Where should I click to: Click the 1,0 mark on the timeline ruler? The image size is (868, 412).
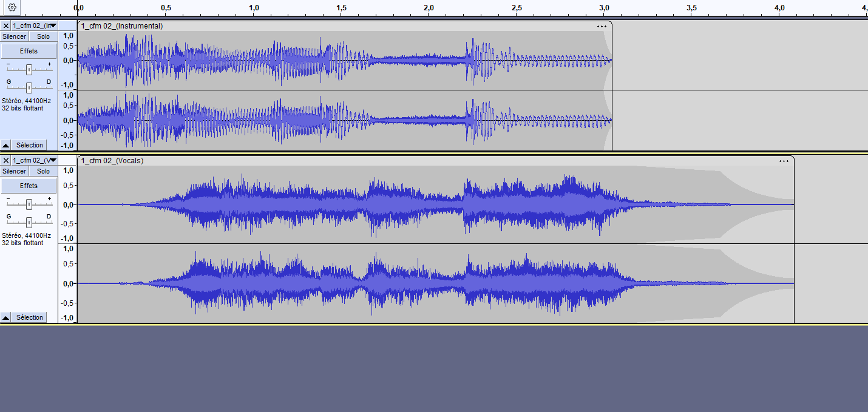click(x=254, y=8)
